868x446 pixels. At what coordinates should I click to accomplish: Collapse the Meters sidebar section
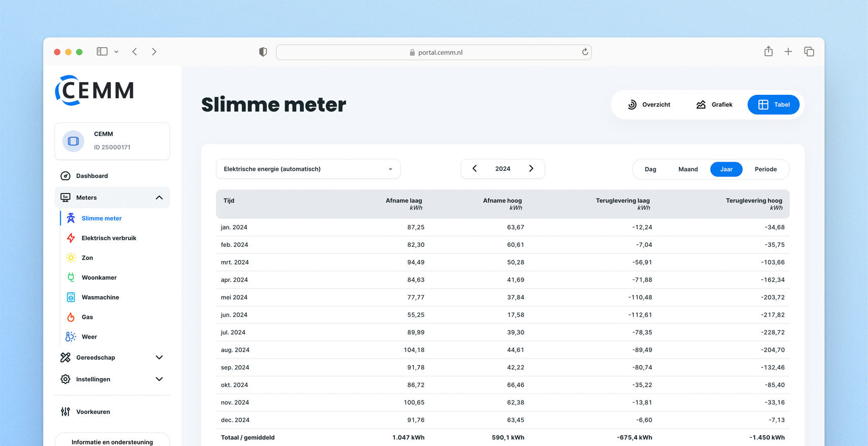[159, 198]
